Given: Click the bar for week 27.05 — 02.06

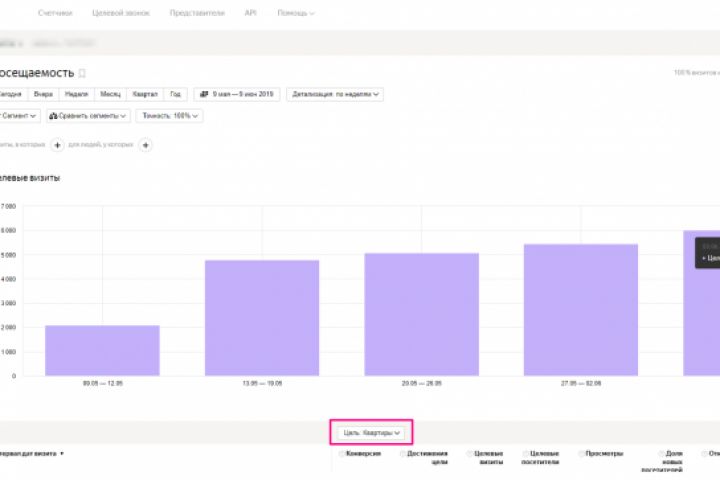Looking at the screenshot, I should pyautogui.click(x=581, y=310).
